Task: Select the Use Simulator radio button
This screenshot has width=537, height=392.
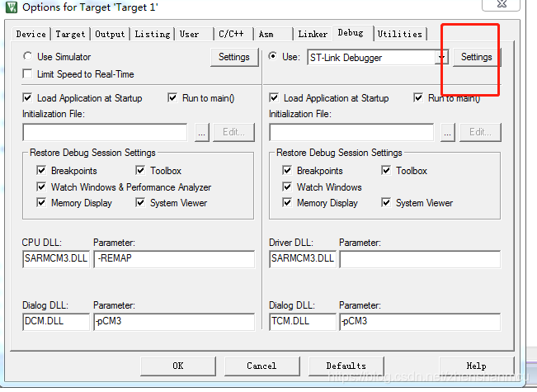Action: click(x=27, y=57)
